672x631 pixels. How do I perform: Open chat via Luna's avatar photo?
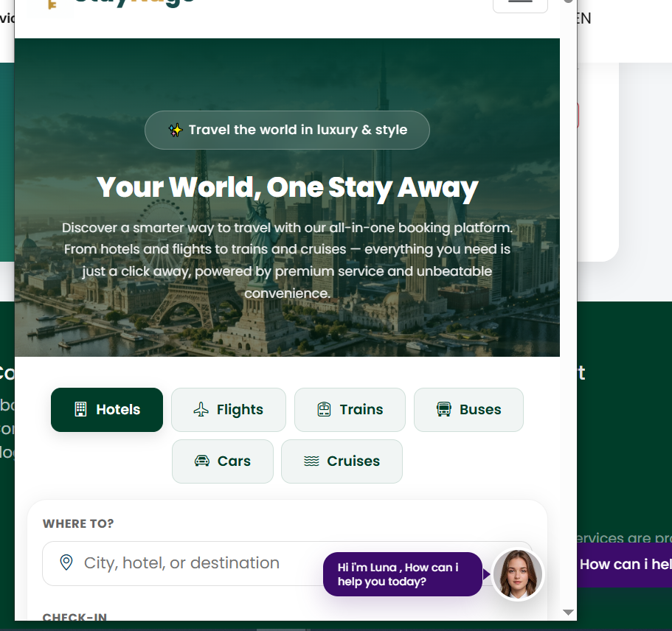(x=517, y=574)
